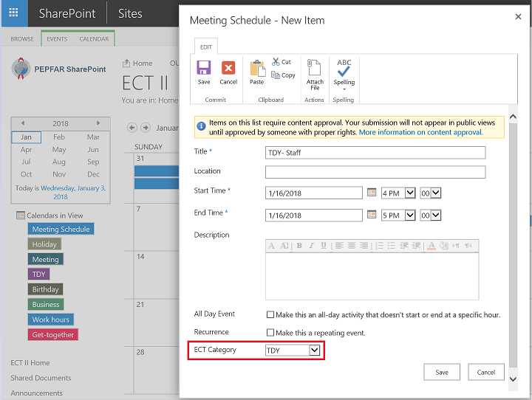Open the font color picker

pyautogui.click(x=432, y=246)
